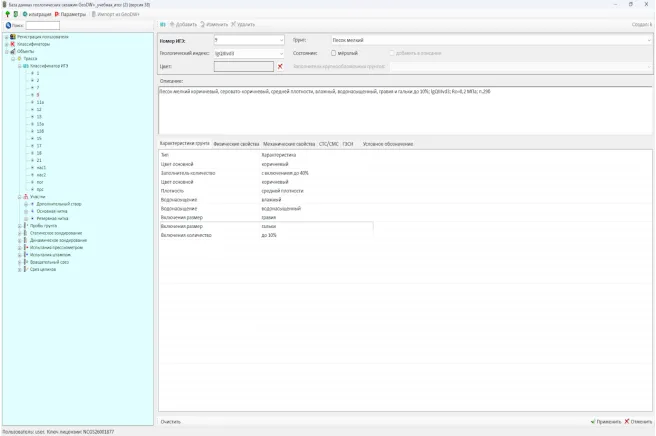Viewport: 656px width, 436px height.
Task: Click the search icon beside Поиск
Action: pos(8,26)
